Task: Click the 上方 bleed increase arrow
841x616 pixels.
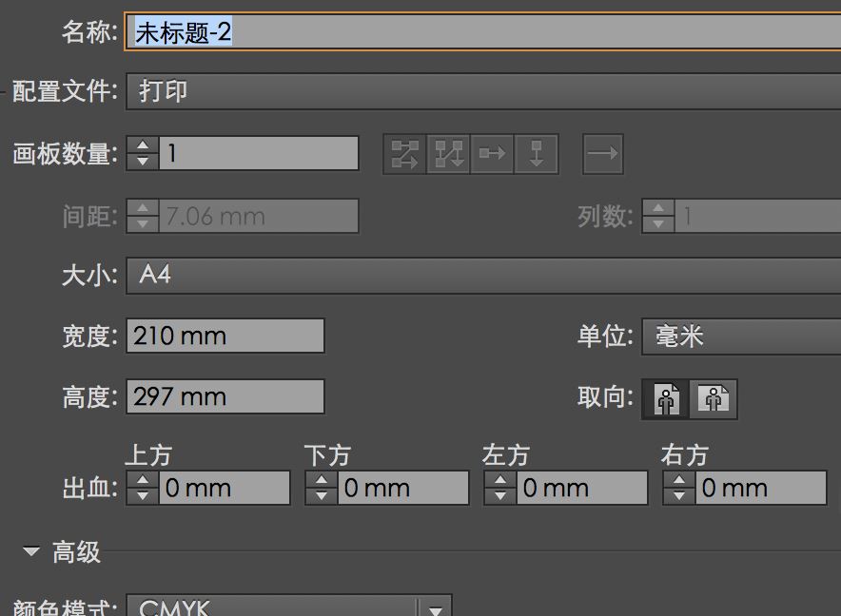Action: pos(142,480)
